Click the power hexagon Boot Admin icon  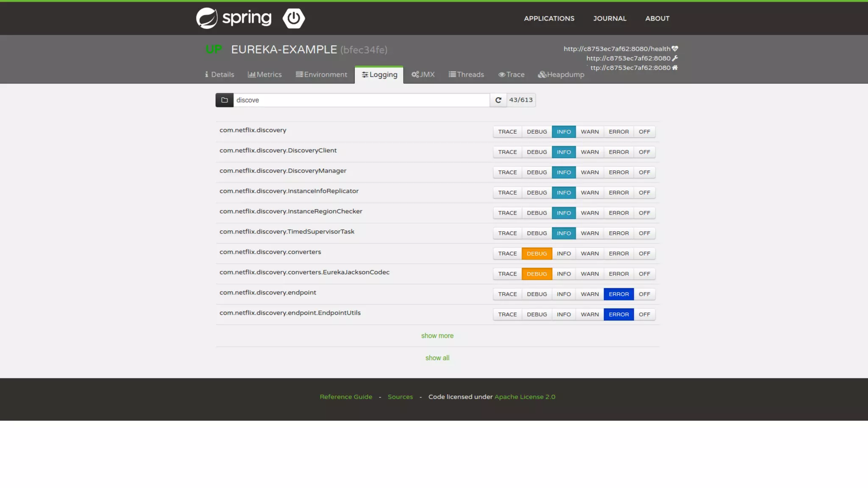tap(294, 18)
